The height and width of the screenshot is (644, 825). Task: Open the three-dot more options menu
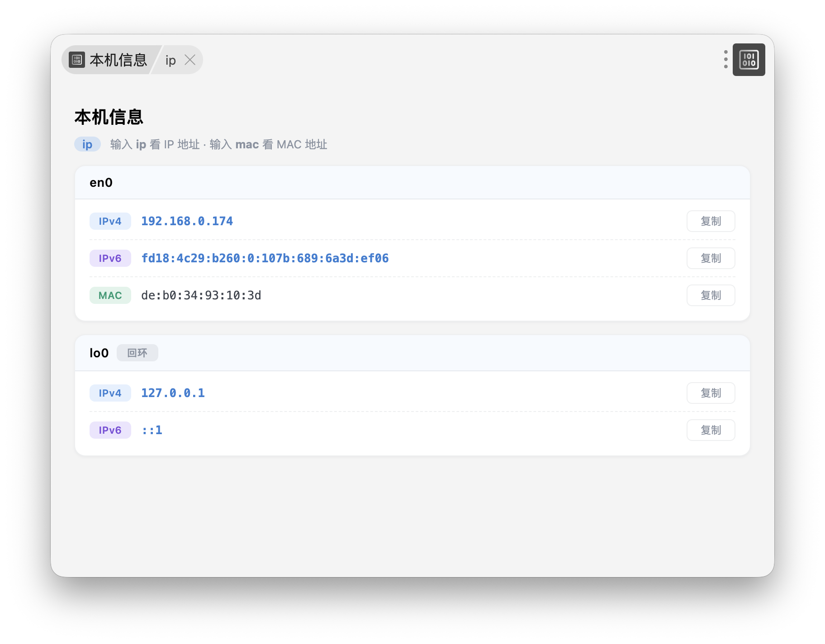click(x=725, y=60)
